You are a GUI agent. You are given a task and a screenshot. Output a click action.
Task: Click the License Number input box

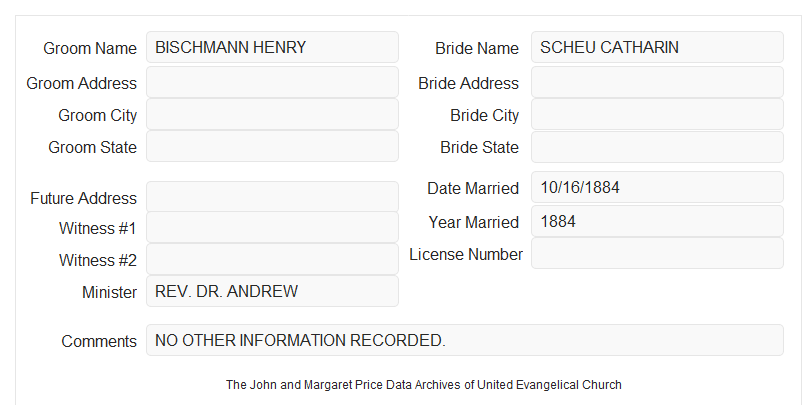pos(657,253)
